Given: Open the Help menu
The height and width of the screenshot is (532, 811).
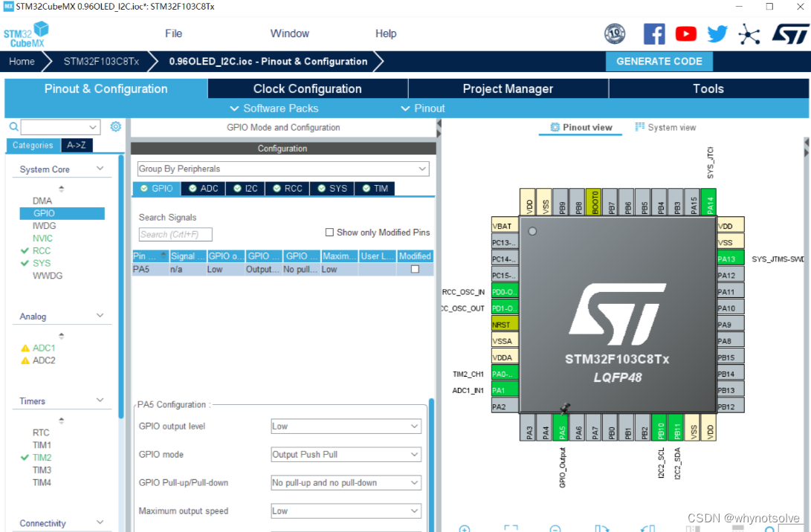Looking at the screenshot, I should tap(386, 33).
